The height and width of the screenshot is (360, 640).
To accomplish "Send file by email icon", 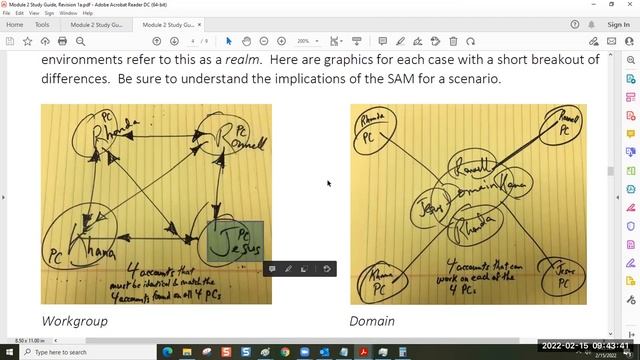I will click(611, 41).
